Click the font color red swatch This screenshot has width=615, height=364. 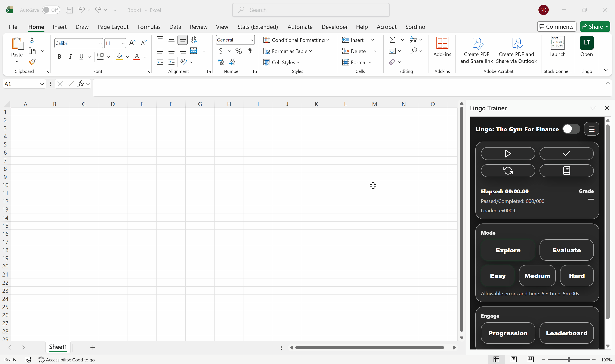[x=137, y=60]
